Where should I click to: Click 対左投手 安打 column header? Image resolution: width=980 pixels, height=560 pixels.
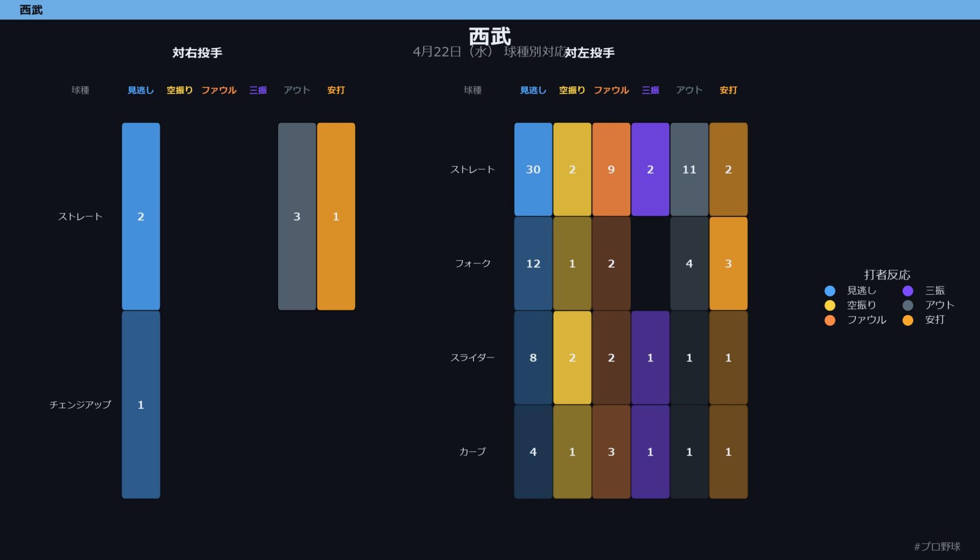728,90
